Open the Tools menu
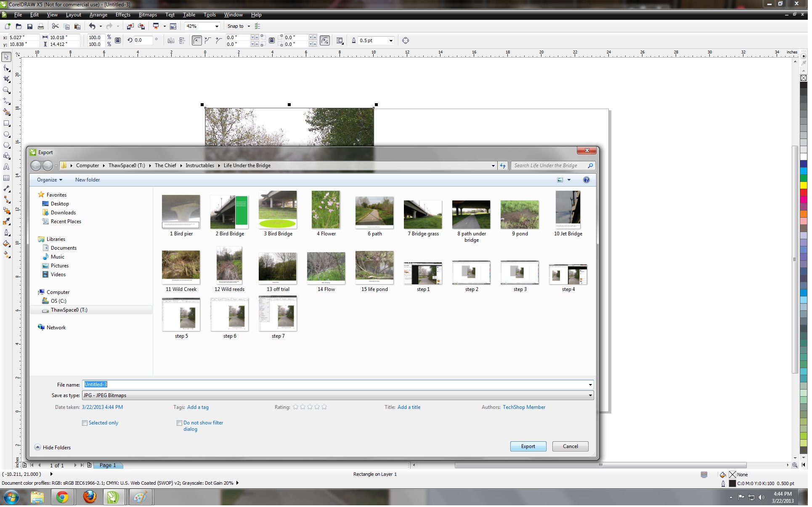This screenshot has width=812, height=507. 211,15
